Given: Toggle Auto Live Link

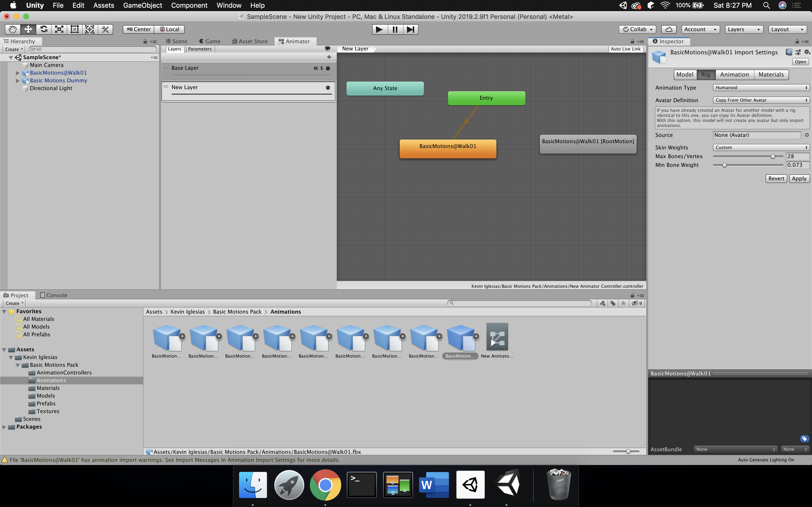Looking at the screenshot, I should [625, 49].
